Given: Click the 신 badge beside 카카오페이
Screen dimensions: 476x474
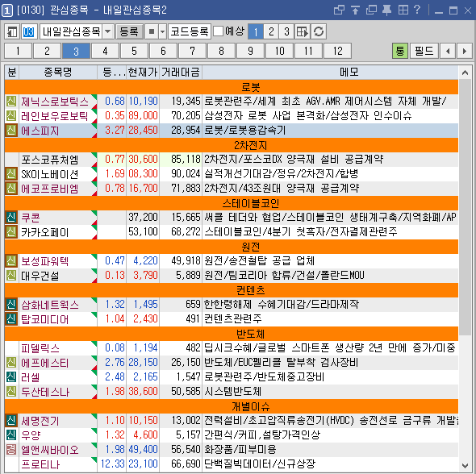Looking at the screenshot, I should [x=11, y=232].
